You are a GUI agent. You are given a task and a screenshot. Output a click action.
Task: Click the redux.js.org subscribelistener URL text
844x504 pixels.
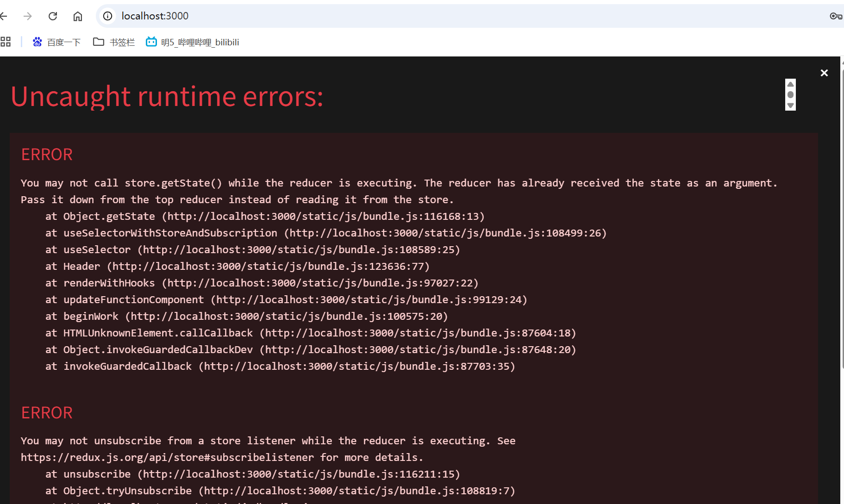pyautogui.click(x=168, y=458)
